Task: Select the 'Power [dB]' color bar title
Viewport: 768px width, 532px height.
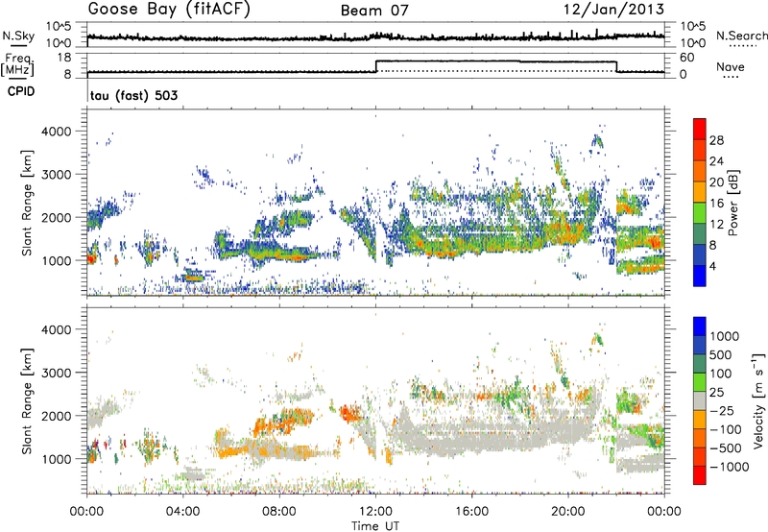Action: point(732,203)
